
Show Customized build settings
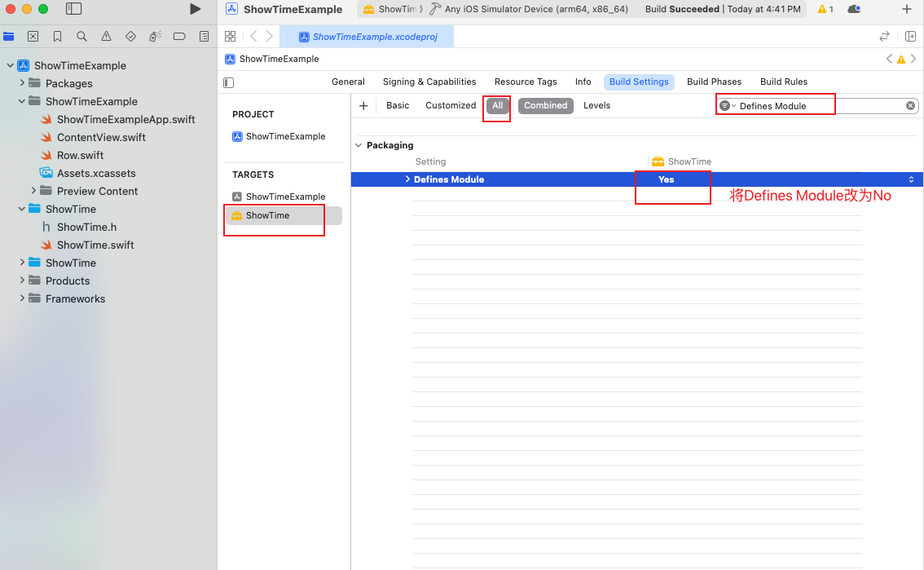[451, 105]
